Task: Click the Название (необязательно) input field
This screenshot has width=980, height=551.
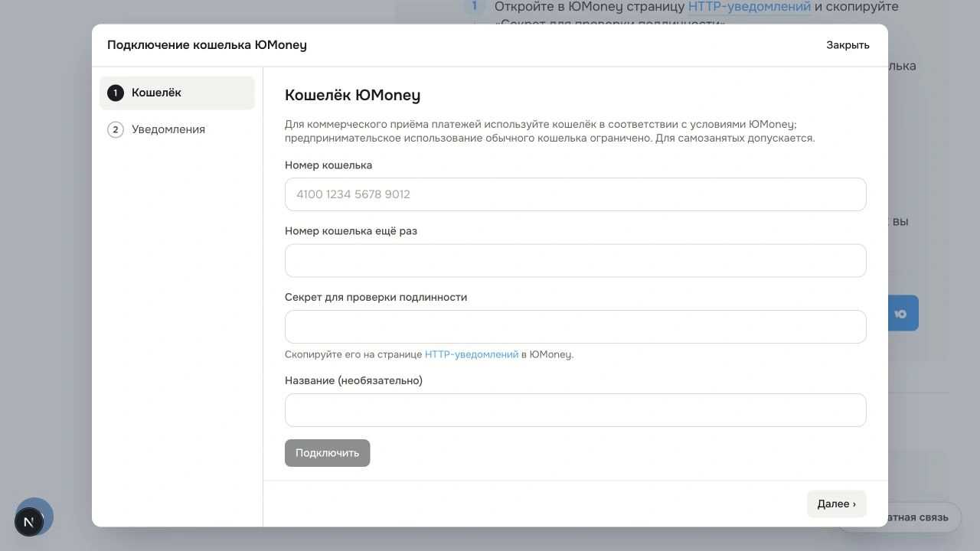Action: click(x=575, y=410)
